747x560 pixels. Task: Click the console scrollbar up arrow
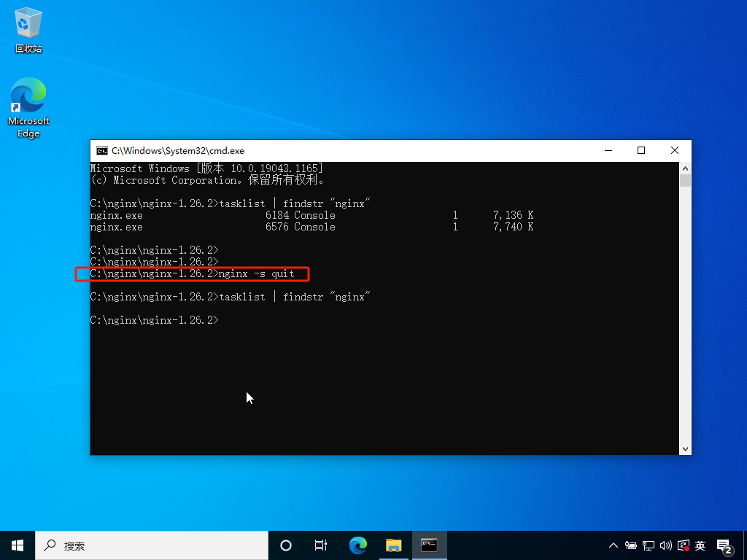685,168
